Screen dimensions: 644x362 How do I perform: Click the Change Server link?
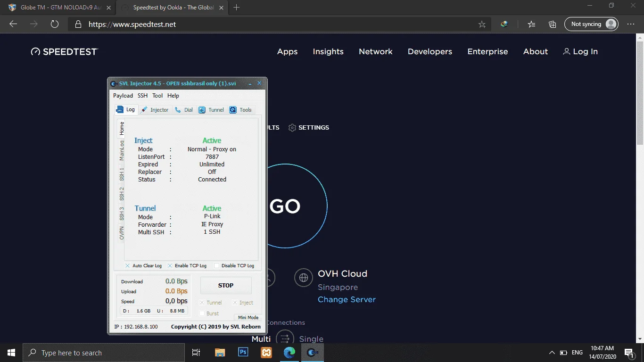coord(347,299)
